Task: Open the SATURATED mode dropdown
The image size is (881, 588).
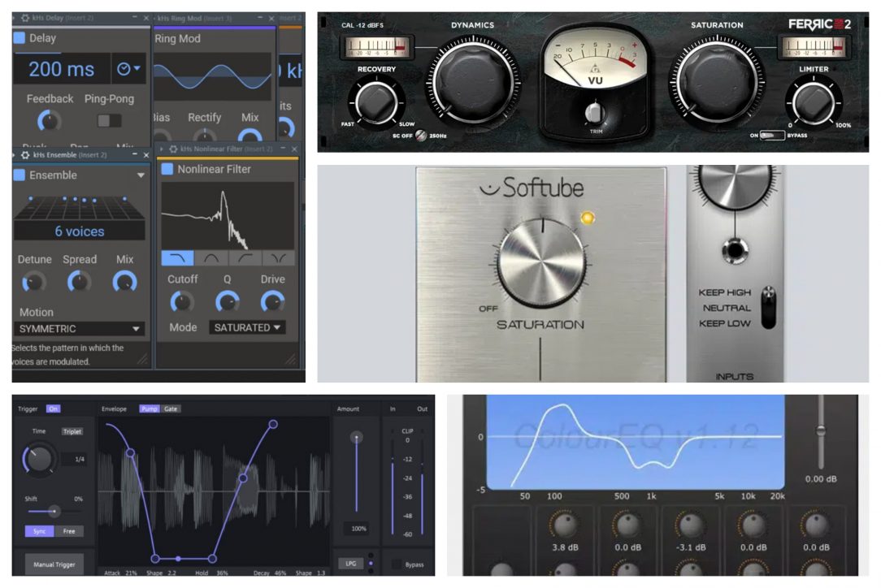Action: pyautogui.click(x=249, y=327)
